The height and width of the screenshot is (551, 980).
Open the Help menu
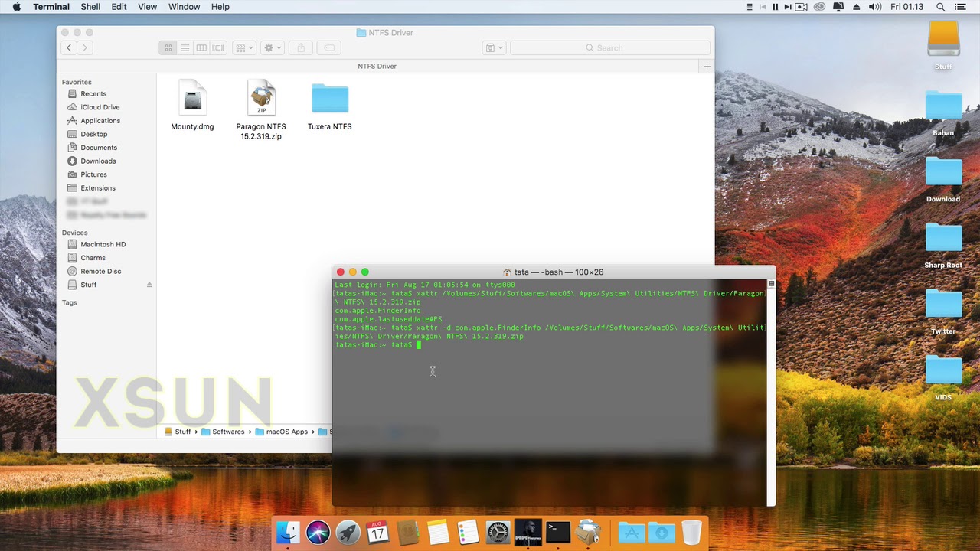tap(220, 7)
